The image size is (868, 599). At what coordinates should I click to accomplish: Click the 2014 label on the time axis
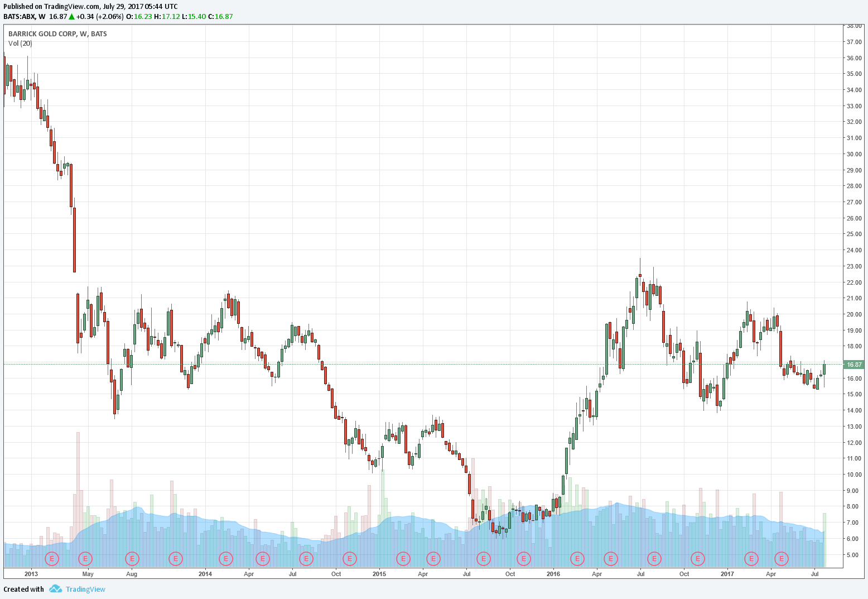coord(205,573)
